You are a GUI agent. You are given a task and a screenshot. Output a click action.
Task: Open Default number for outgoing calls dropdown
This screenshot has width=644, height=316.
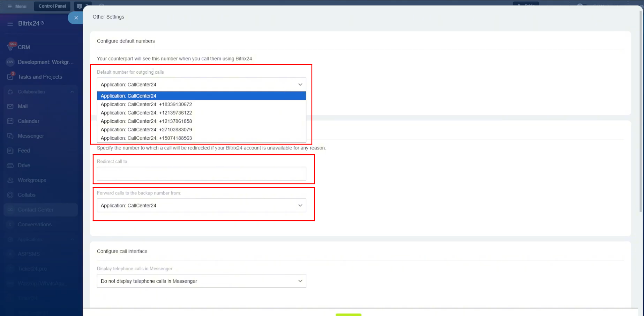201,84
